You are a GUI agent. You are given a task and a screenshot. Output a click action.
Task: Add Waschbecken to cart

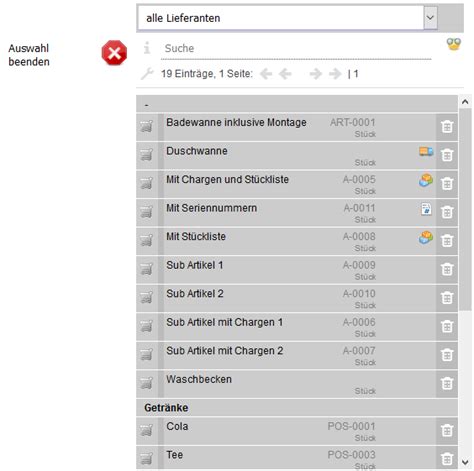146,383
